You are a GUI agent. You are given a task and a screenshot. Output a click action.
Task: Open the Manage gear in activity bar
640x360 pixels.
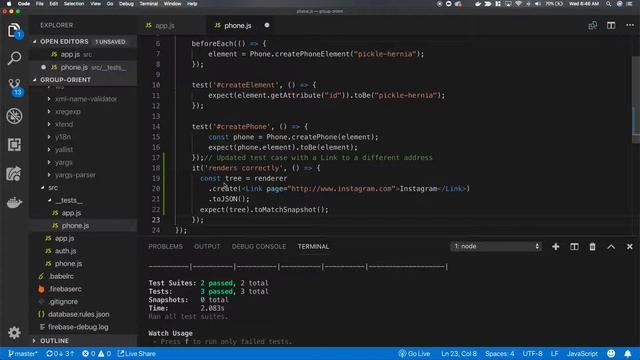(14, 333)
